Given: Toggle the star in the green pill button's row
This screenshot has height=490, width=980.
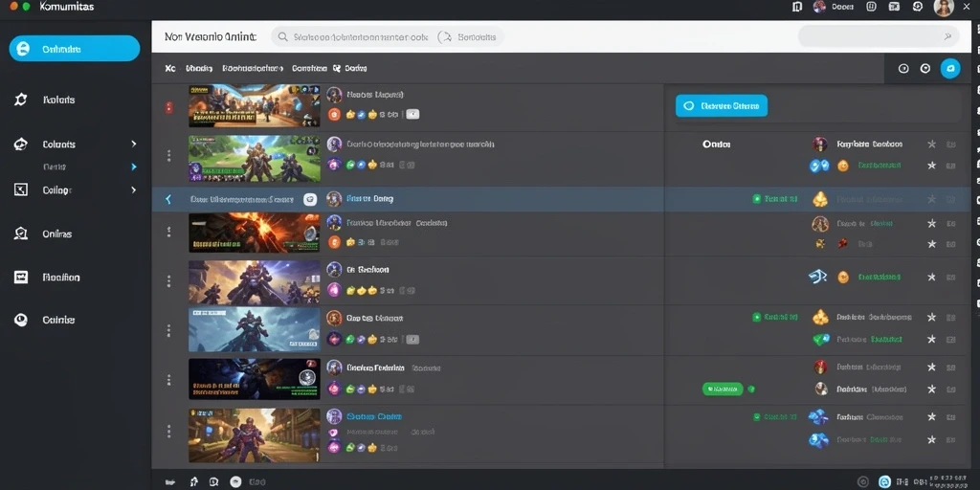Looking at the screenshot, I should pyautogui.click(x=932, y=389).
